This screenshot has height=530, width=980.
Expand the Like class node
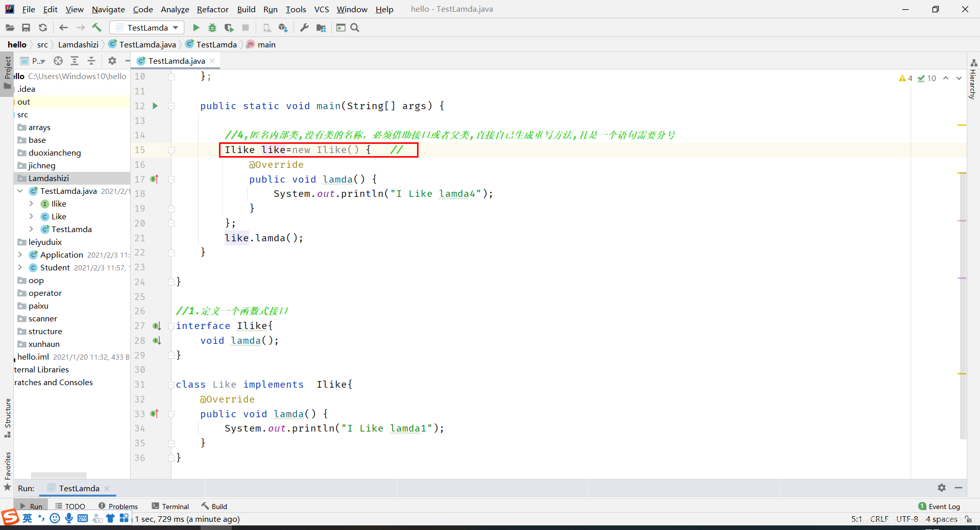[x=31, y=216]
